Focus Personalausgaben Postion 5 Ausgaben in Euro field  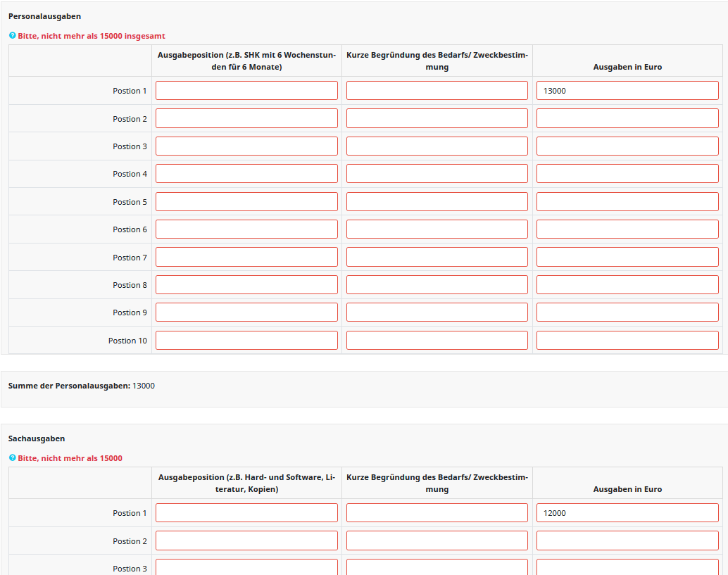627,201
